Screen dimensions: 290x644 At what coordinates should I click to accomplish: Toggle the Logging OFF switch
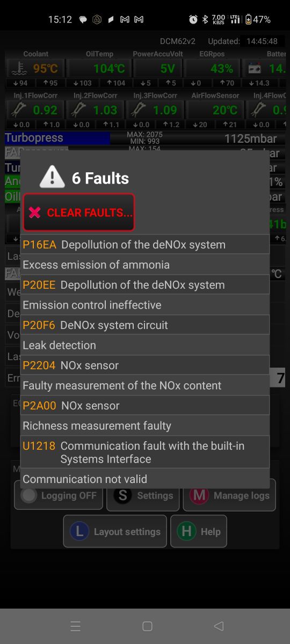tap(59, 495)
